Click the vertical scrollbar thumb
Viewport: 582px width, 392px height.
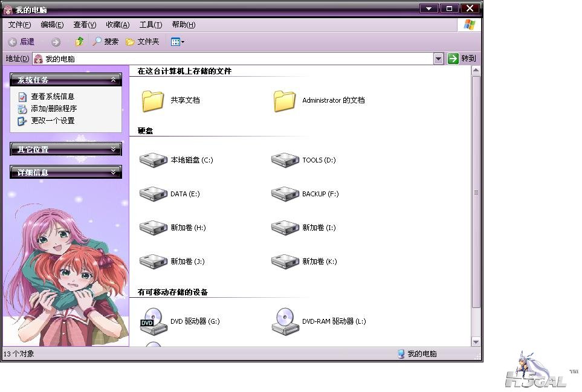click(x=476, y=191)
